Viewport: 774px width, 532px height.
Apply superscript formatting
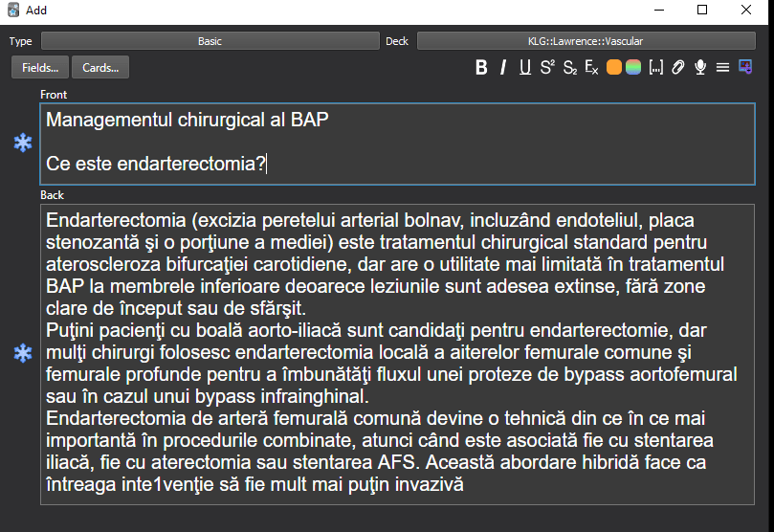547,67
